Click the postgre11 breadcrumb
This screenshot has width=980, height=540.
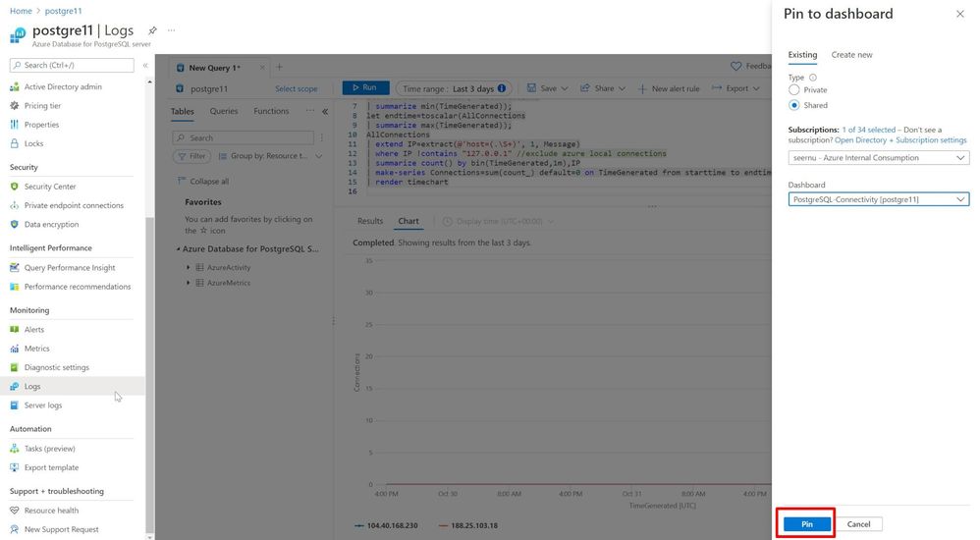click(63, 11)
